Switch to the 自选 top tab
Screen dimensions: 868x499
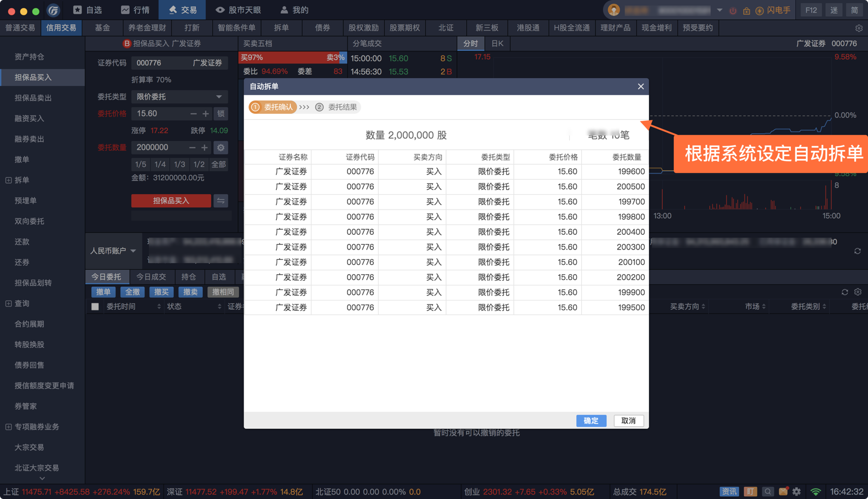point(88,10)
